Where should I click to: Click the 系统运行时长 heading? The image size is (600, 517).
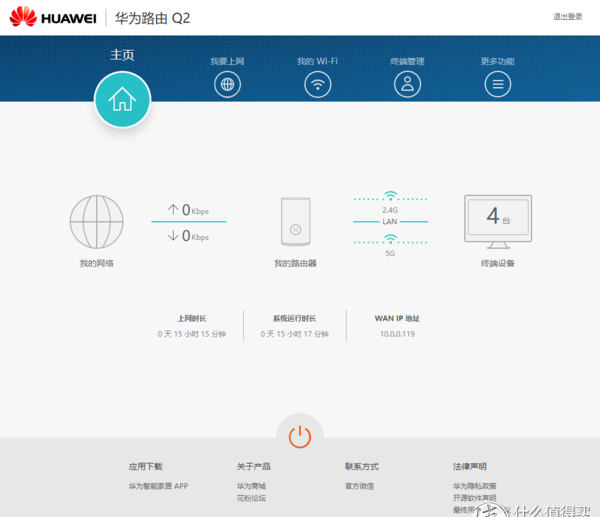(x=294, y=318)
